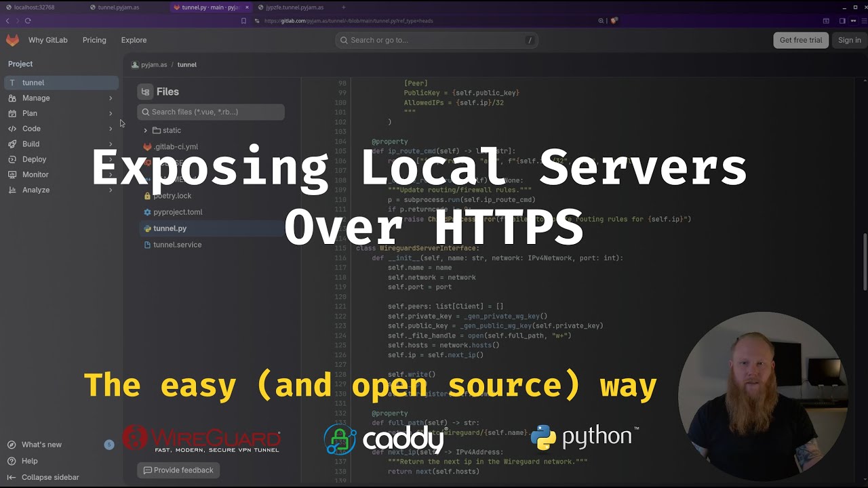Screen dimensions: 868x488
Task: Open the Brave shields lion icon
Action: (614, 21)
